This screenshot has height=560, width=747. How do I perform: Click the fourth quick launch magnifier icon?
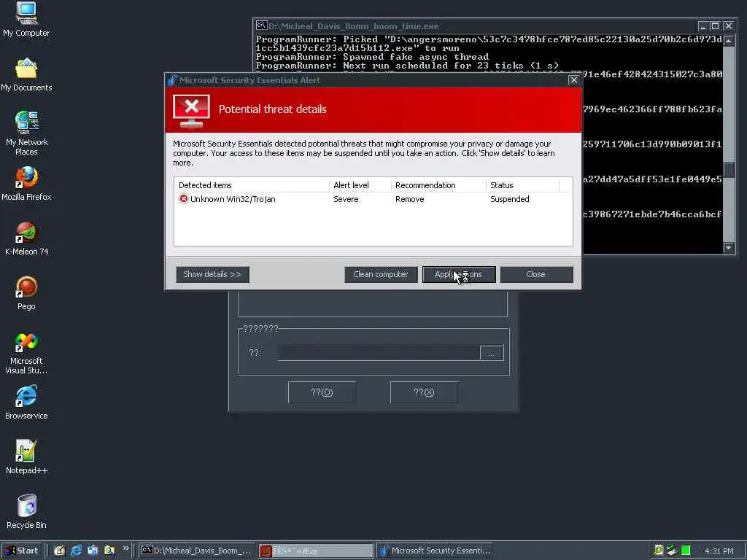(109, 551)
